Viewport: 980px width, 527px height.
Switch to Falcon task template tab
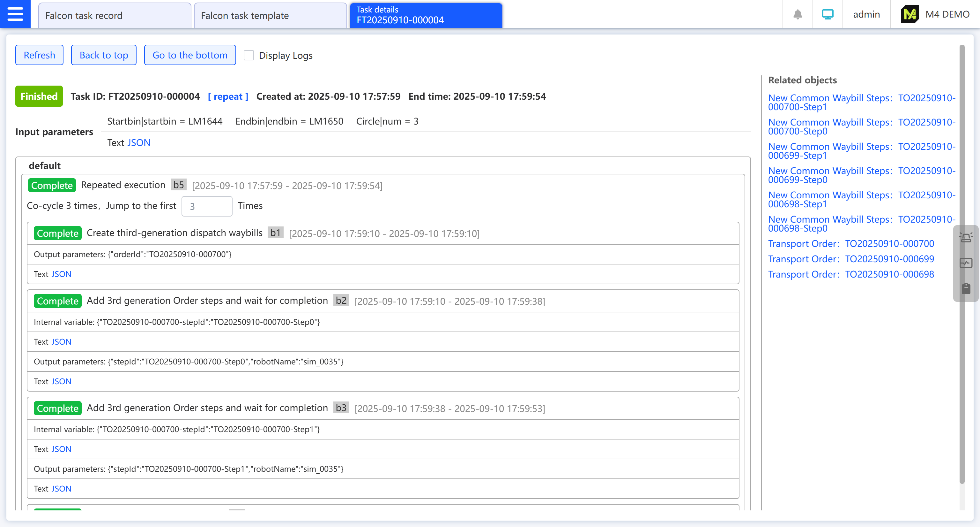(270, 16)
